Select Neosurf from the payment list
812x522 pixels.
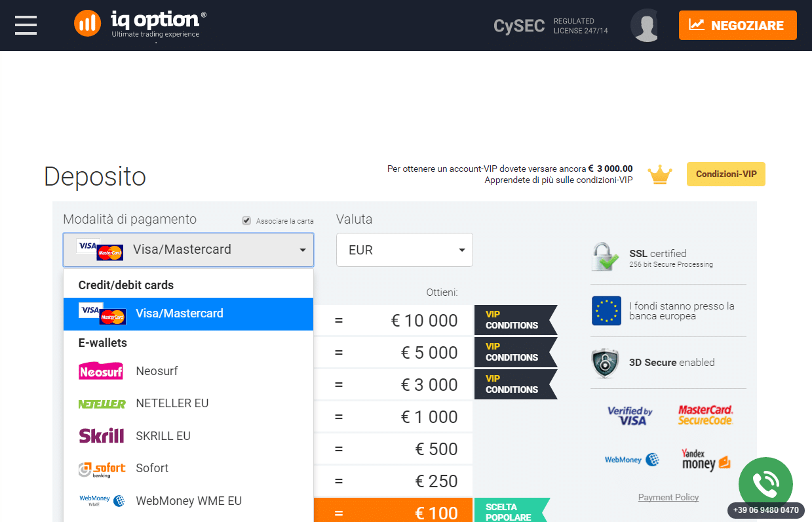(x=188, y=371)
